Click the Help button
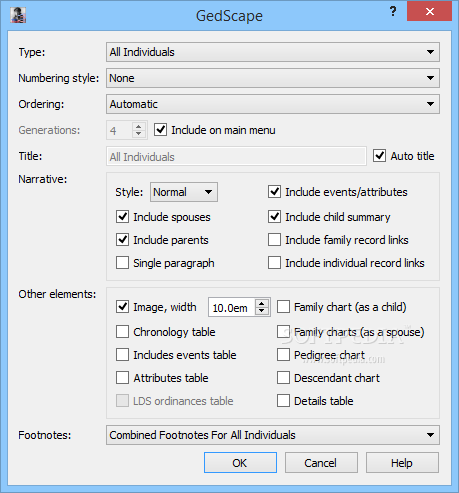Screen dimensions: 459x493 point(402,463)
